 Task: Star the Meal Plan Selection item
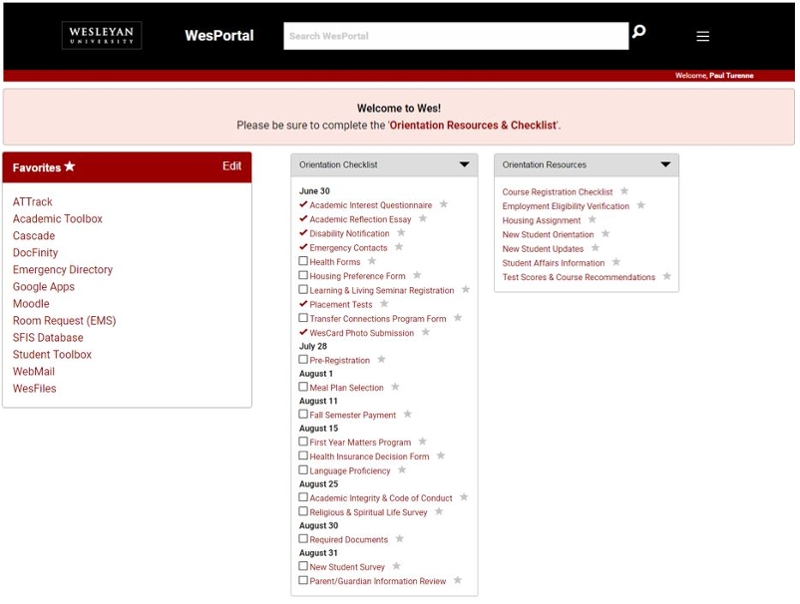click(x=395, y=387)
